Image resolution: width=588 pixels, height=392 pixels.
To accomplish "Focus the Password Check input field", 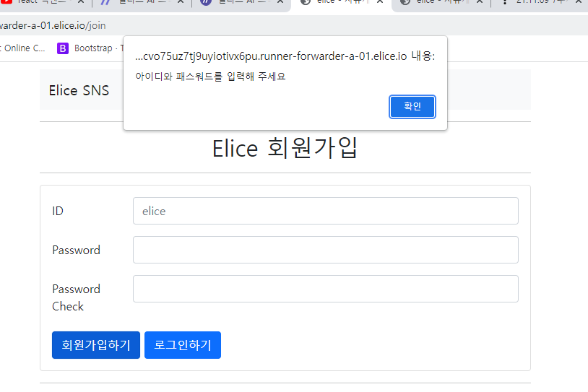I will [x=326, y=289].
